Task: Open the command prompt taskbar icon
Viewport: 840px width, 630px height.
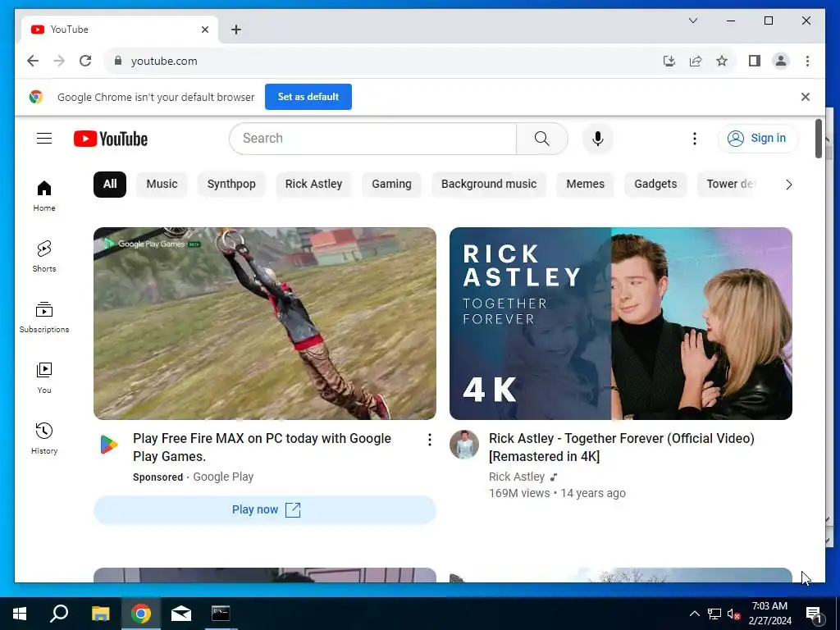Action: [220, 614]
